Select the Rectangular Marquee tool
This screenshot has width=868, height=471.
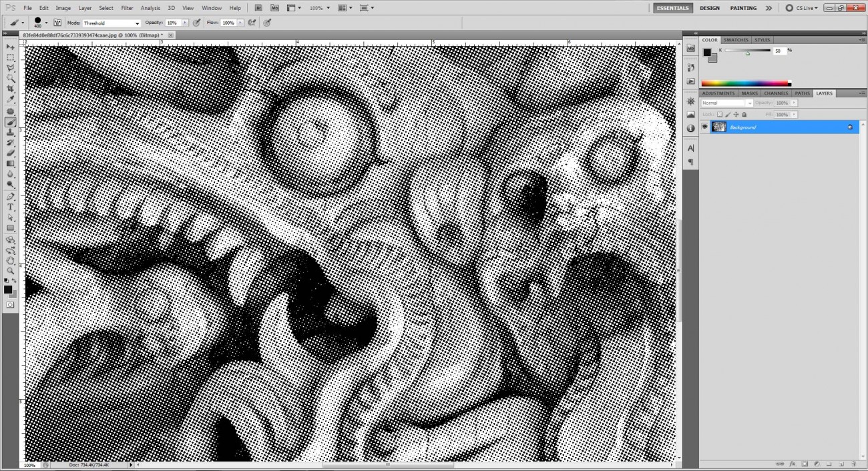tap(11, 58)
